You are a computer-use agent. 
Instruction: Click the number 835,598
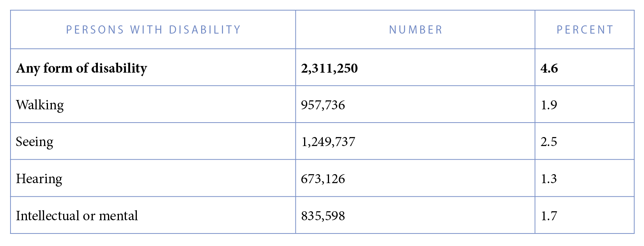[x=323, y=216]
